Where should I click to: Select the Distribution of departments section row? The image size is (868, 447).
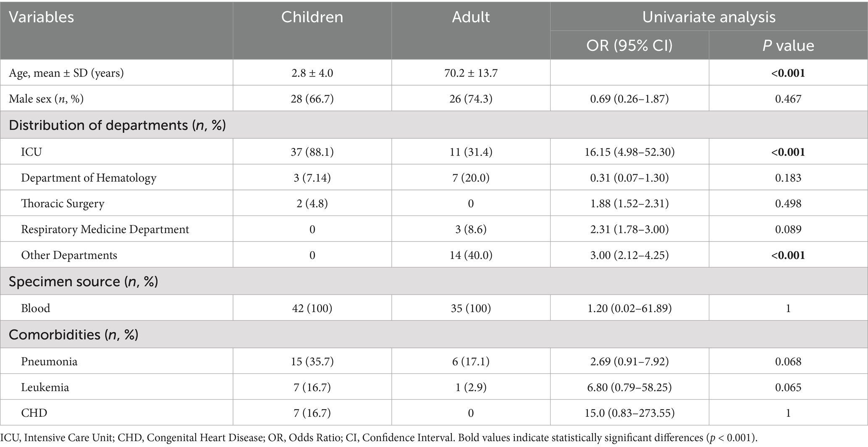117,125
